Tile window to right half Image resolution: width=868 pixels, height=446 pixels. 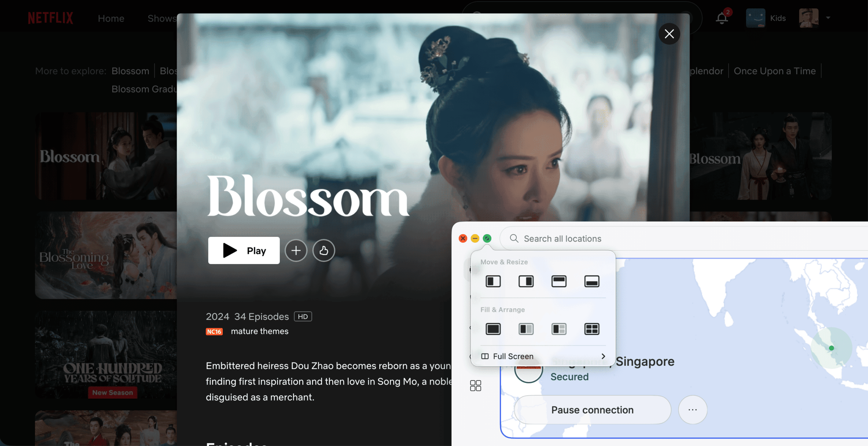pyautogui.click(x=526, y=281)
